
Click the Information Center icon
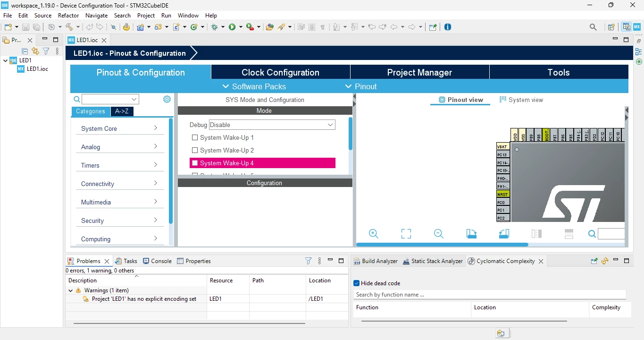pos(448,27)
